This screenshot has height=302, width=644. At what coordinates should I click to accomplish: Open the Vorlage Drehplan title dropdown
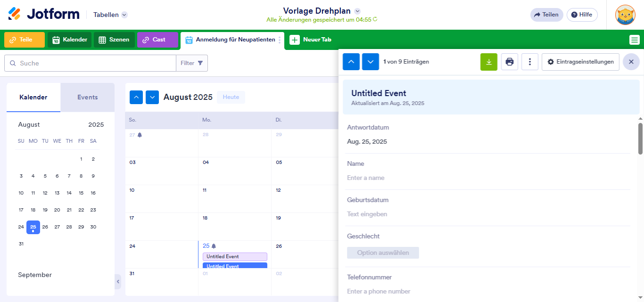pyautogui.click(x=357, y=11)
